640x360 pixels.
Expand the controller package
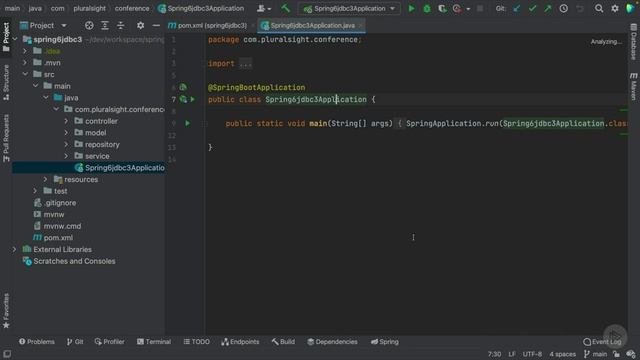(66, 121)
